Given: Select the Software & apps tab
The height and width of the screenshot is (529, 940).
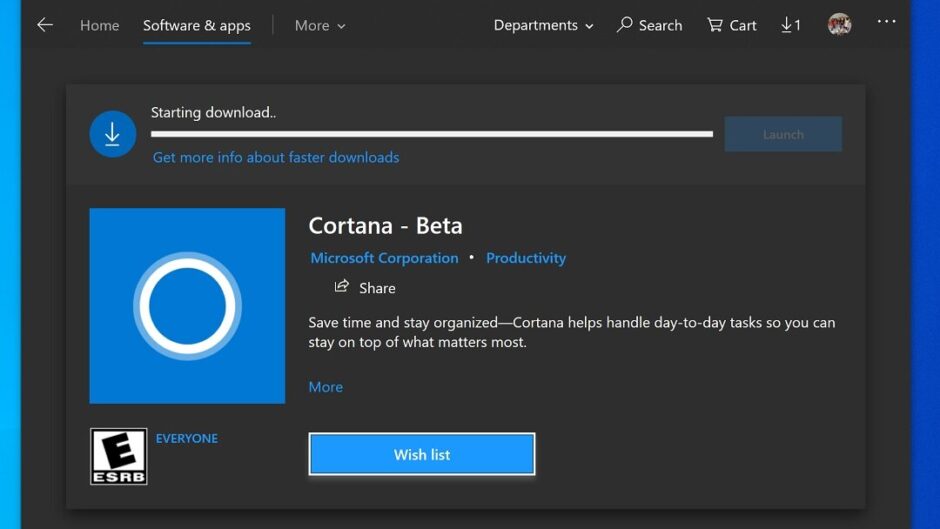Looking at the screenshot, I should (197, 25).
